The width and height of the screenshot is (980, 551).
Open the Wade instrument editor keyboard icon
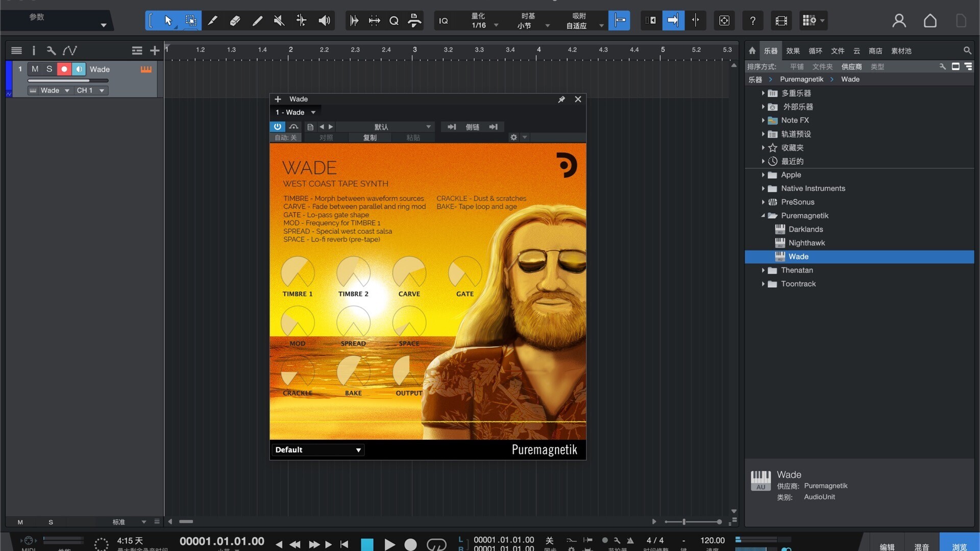tap(146, 69)
